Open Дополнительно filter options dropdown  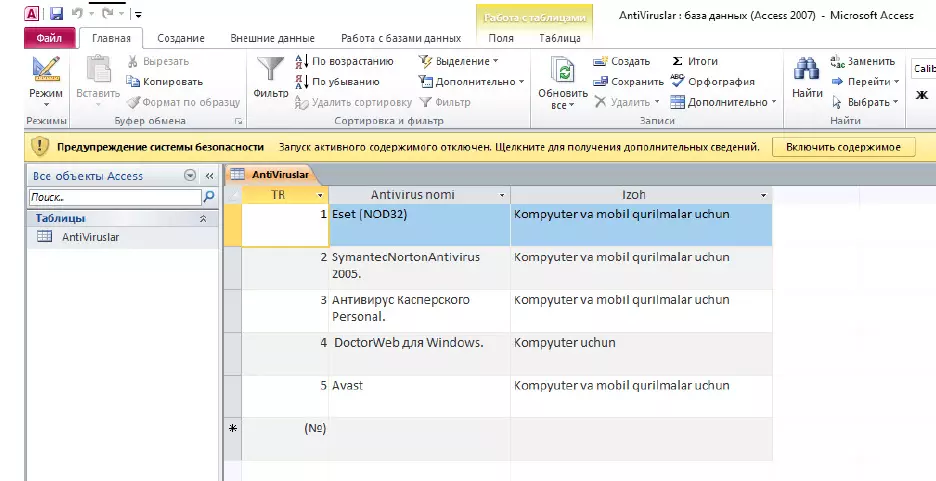click(x=471, y=82)
